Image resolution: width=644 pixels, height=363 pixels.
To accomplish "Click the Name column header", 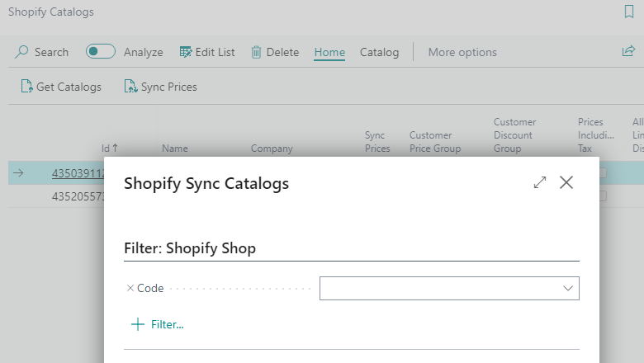I will (x=175, y=148).
